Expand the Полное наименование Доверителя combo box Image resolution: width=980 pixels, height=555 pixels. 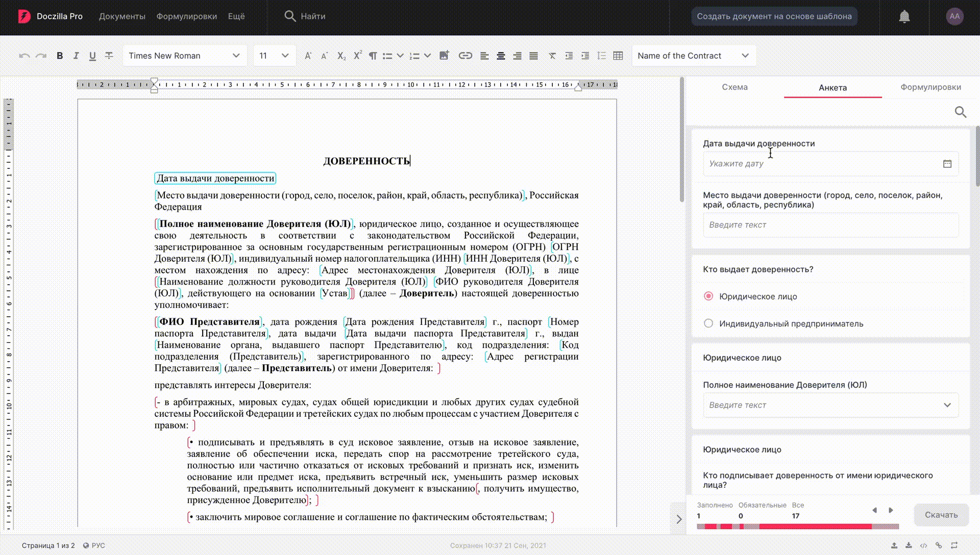click(x=830, y=405)
